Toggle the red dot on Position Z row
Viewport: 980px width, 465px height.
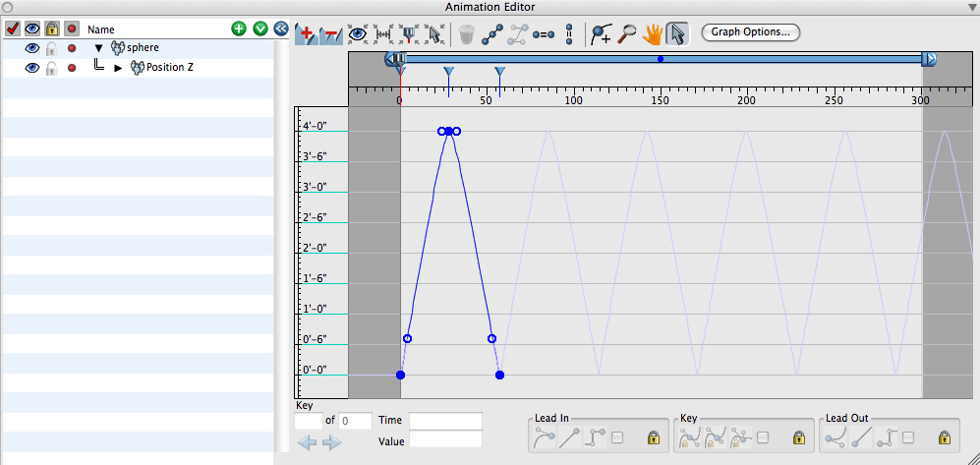[x=71, y=68]
